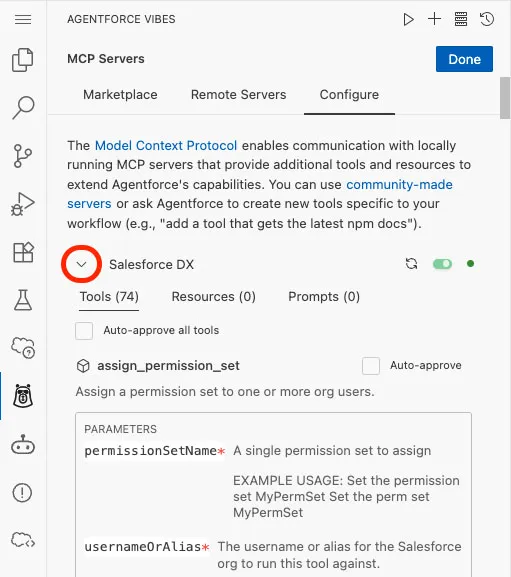Screen dimensions: 511x577
Task: Click 'Assign a permission set' description text
Action: coord(225,392)
